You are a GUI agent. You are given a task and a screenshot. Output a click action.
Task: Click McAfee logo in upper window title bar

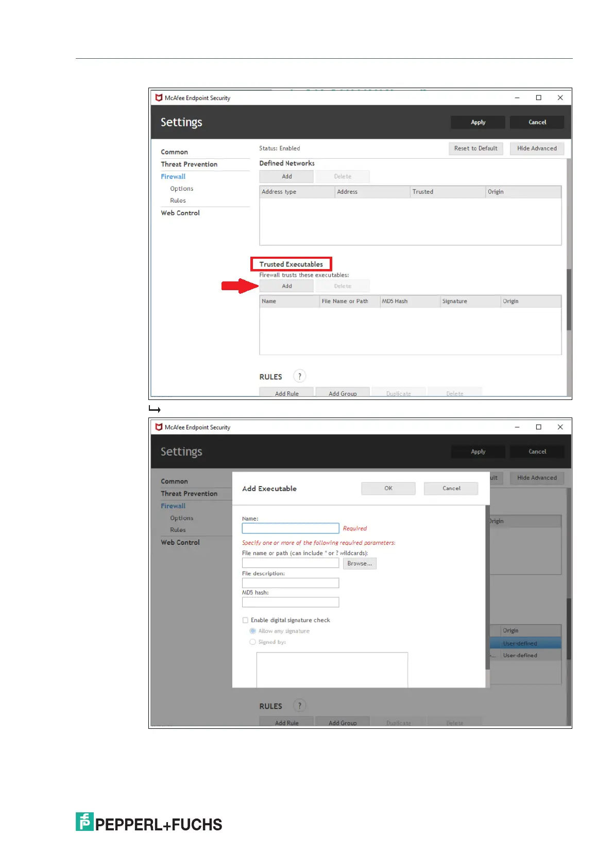point(159,97)
